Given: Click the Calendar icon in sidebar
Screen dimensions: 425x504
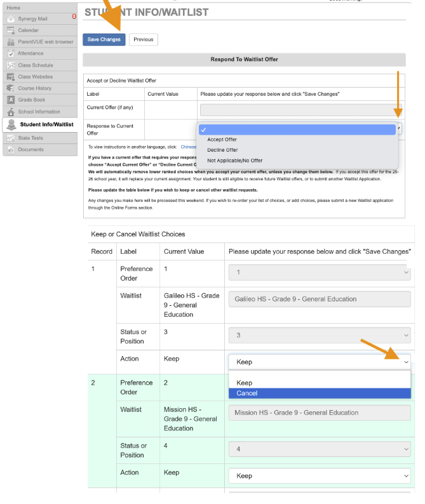Looking at the screenshot, I should coord(11,30).
